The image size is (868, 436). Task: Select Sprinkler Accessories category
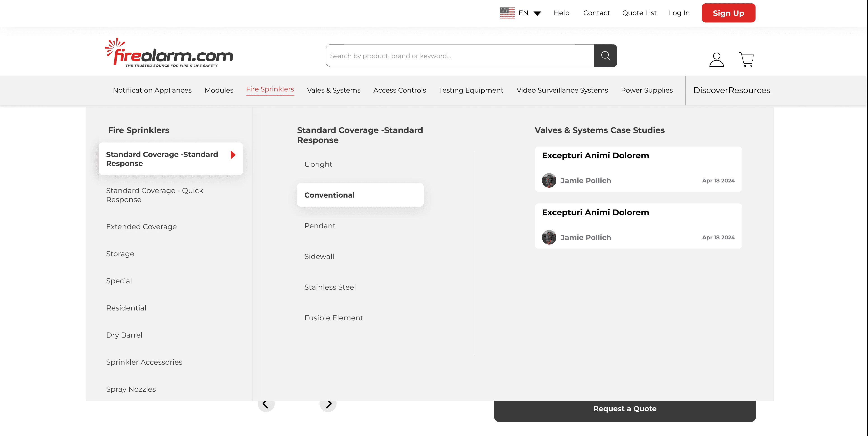(x=144, y=362)
